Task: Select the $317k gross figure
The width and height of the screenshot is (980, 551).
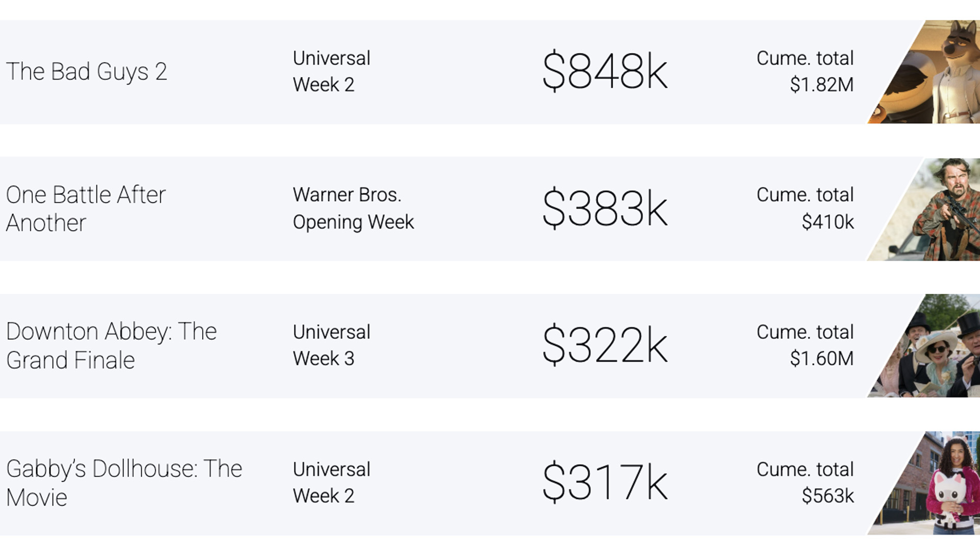Action: [605, 483]
